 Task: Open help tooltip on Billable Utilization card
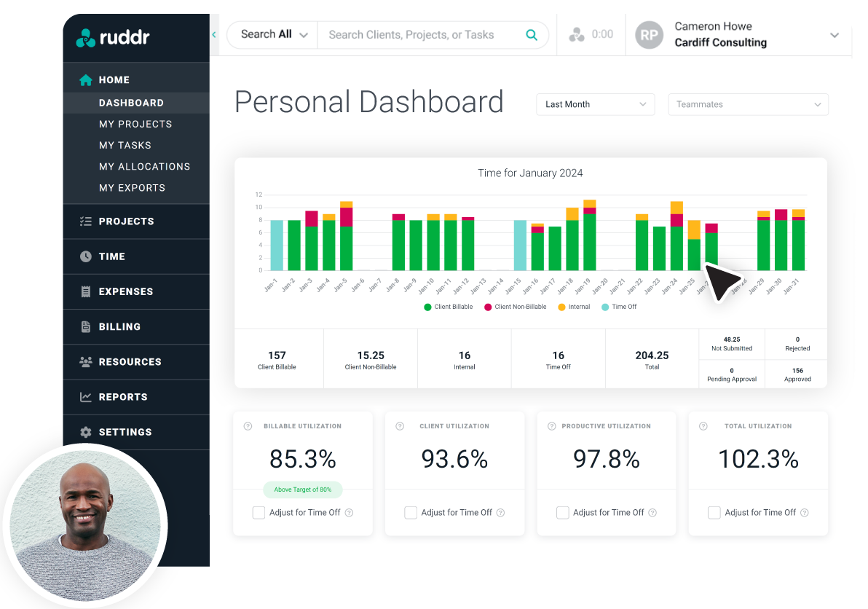point(246,426)
